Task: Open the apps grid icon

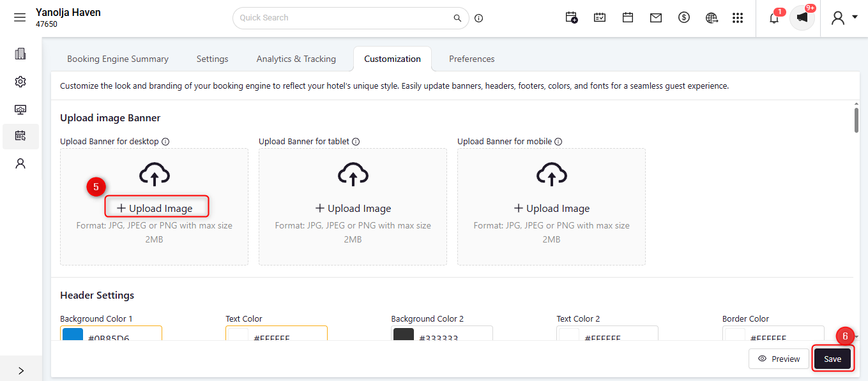Action: [738, 18]
